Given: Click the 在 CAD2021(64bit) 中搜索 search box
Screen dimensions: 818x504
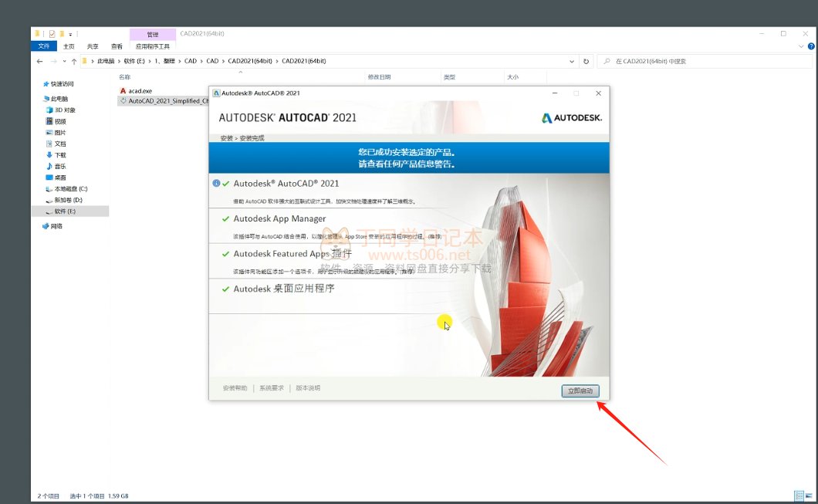Looking at the screenshot, I should pyautogui.click(x=705, y=61).
